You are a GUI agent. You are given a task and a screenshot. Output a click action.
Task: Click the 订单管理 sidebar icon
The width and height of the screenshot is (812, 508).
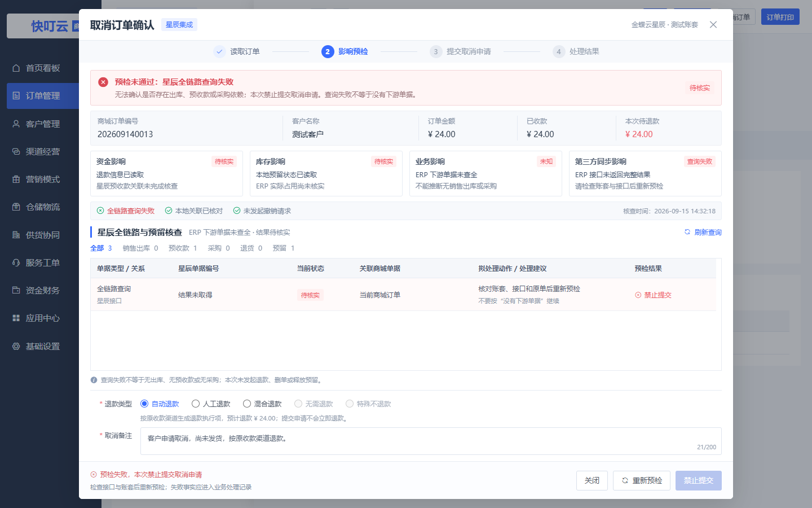(16, 96)
